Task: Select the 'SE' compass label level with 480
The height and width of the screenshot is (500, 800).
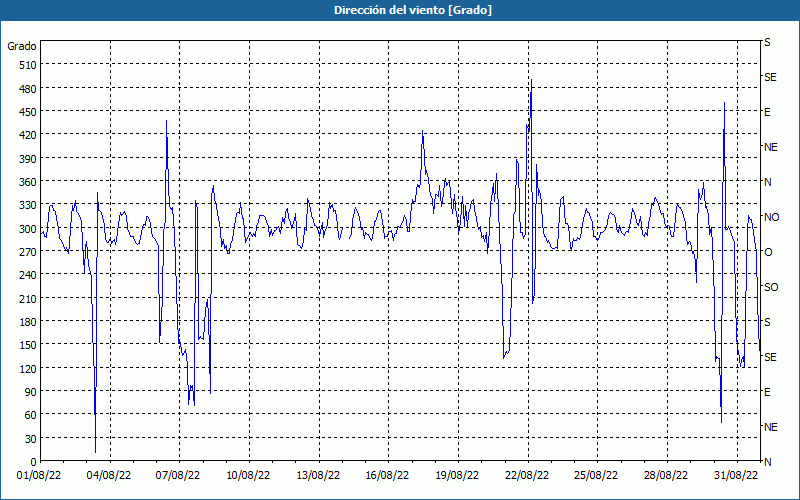Action: click(x=770, y=77)
